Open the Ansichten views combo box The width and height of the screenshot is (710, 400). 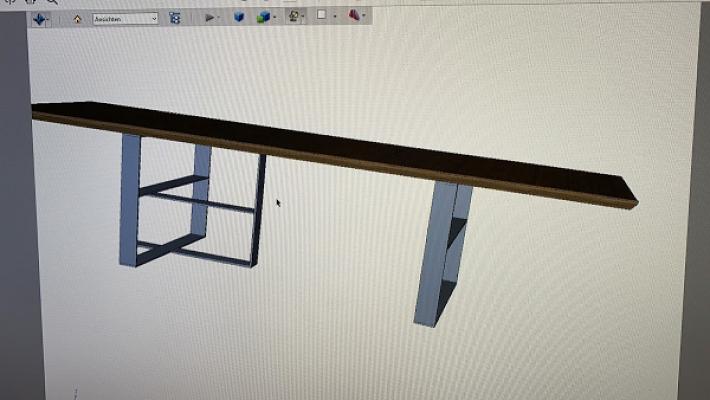(125, 18)
